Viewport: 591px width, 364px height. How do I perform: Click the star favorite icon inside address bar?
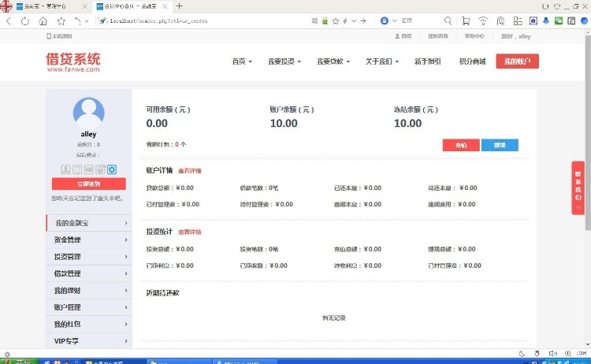336,21
